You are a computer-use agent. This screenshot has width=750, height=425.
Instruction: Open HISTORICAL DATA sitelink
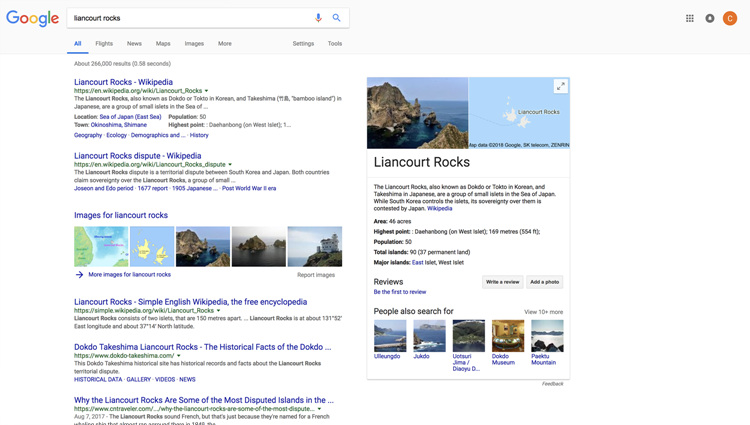click(x=98, y=380)
